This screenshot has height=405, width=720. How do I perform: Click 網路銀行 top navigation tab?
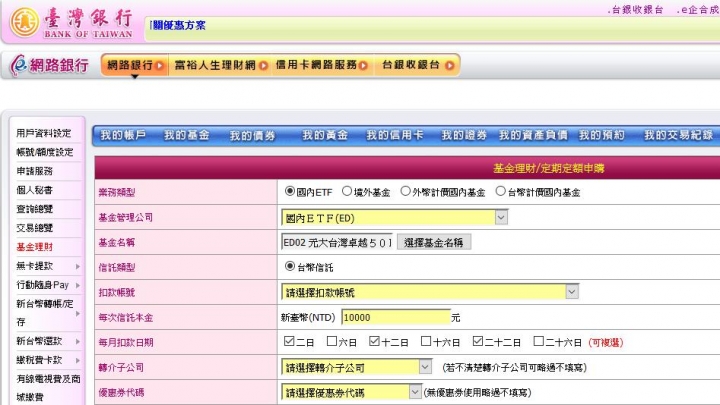(135, 65)
